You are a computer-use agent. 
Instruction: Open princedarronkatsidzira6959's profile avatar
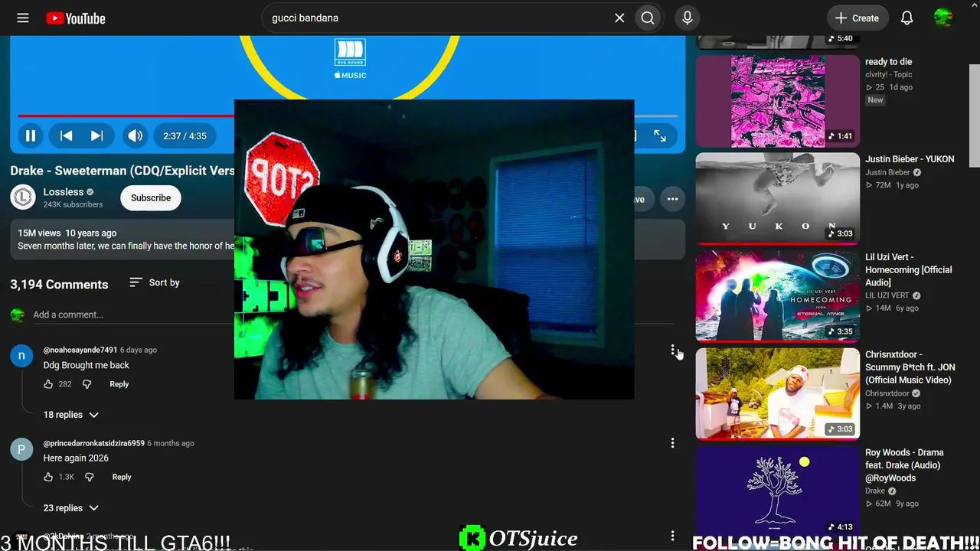[x=21, y=448]
